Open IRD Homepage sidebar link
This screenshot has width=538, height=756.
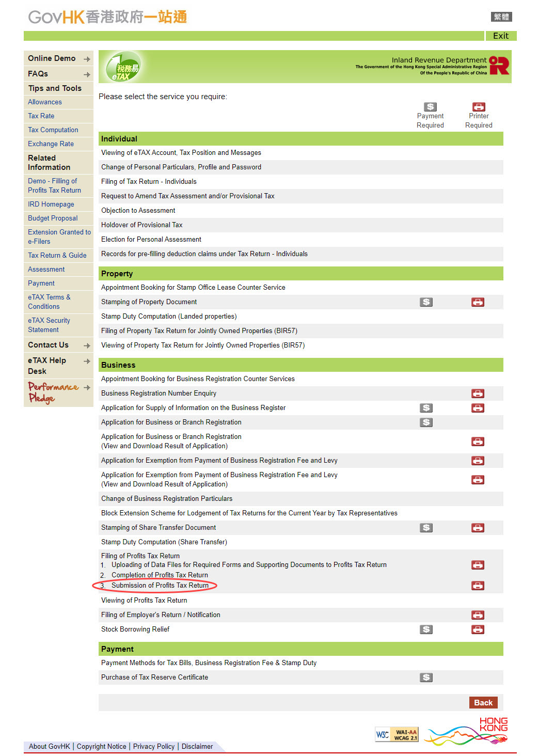(51, 204)
